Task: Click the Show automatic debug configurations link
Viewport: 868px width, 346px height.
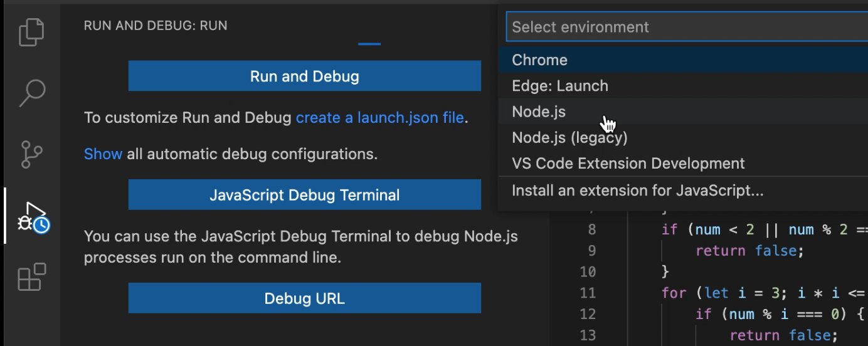Action: pos(103,154)
